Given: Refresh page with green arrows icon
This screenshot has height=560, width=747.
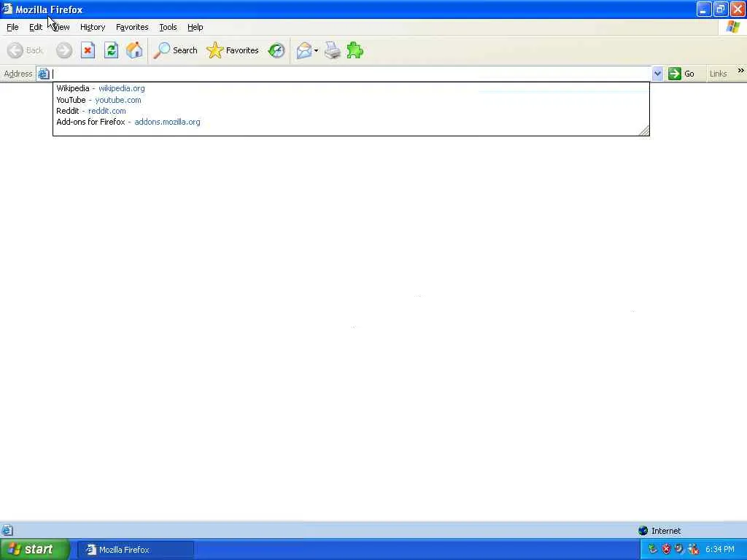Looking at the screenshot, I should (x=111, y=50).
